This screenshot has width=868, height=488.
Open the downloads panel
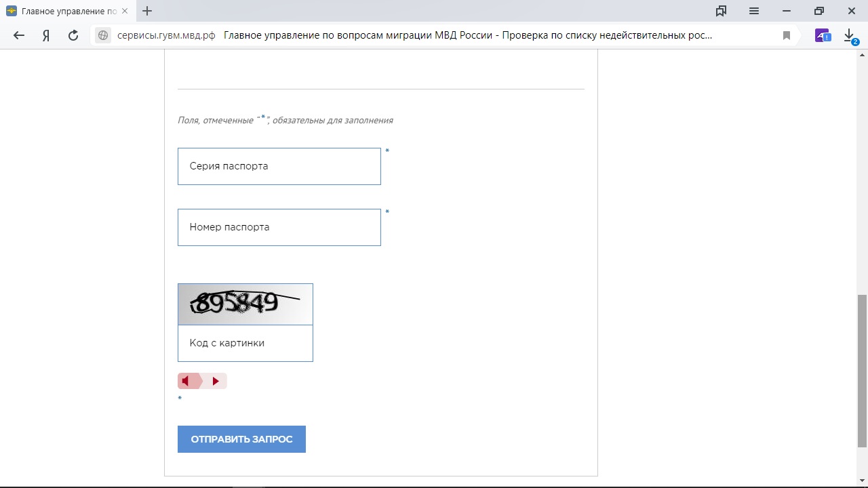[x=850, y=36]
